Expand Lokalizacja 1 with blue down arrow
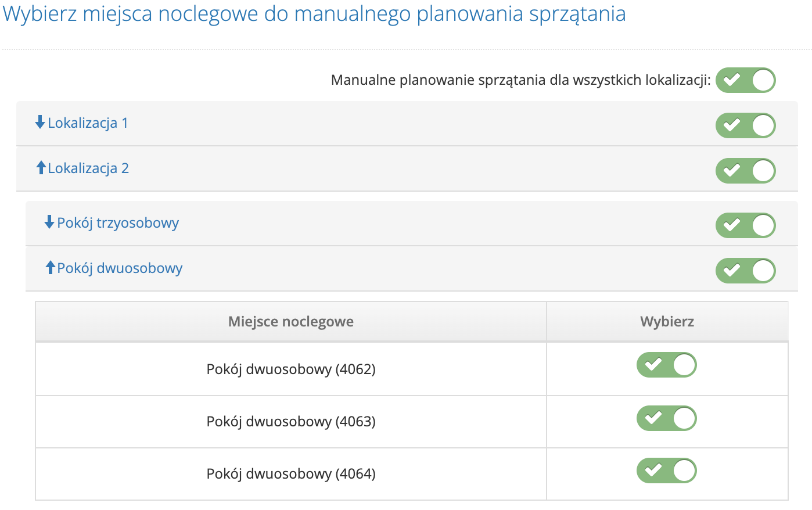812x510 pixels. point(39,123)
